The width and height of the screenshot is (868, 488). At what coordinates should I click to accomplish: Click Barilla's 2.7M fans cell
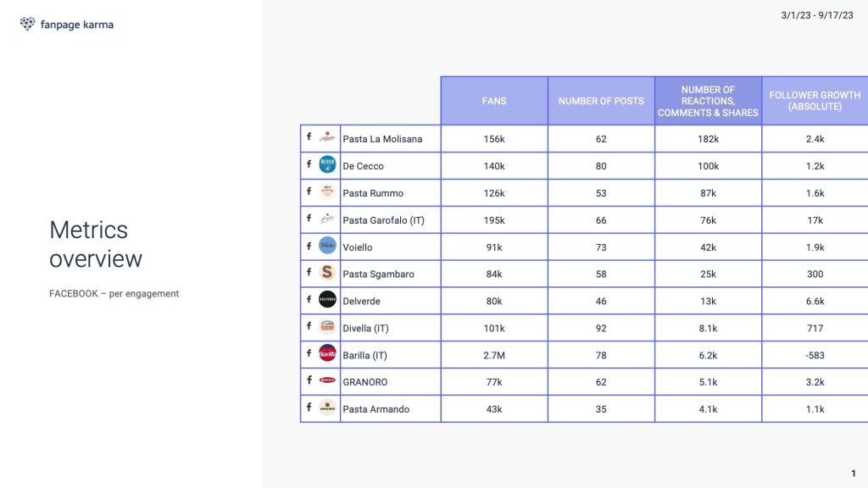click(494, 355)
